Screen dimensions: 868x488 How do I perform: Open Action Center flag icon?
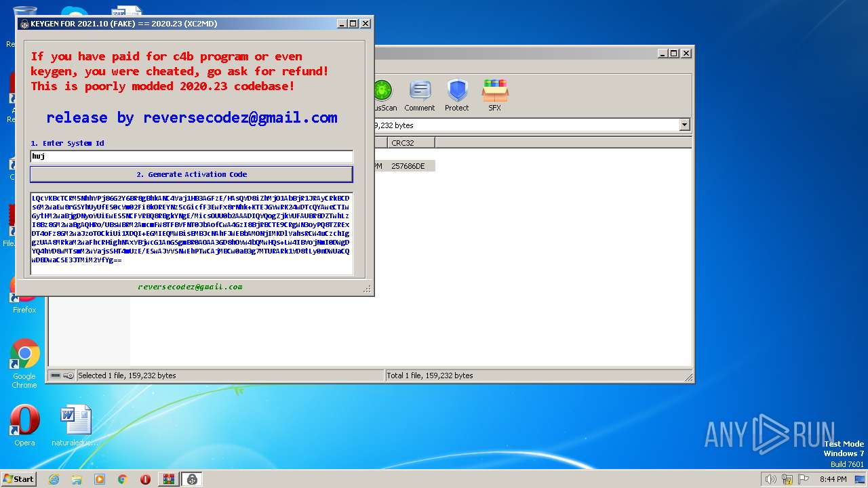[804, 479]
